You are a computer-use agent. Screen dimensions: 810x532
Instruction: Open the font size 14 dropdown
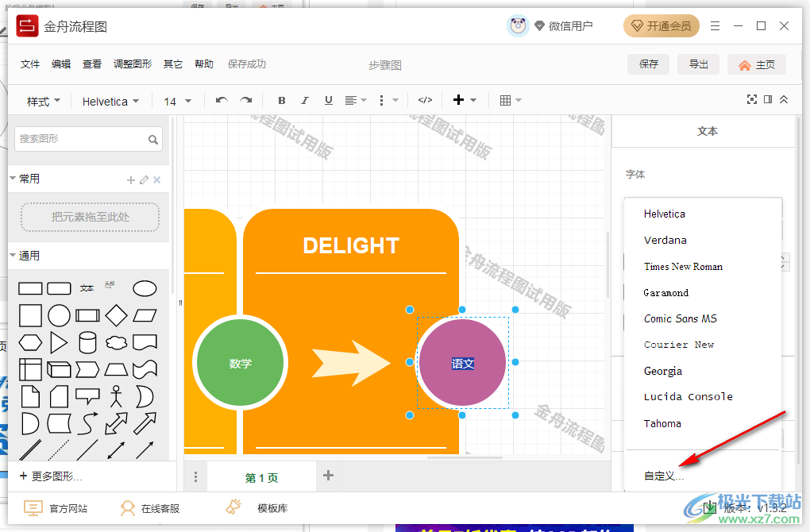click(177, 101)
